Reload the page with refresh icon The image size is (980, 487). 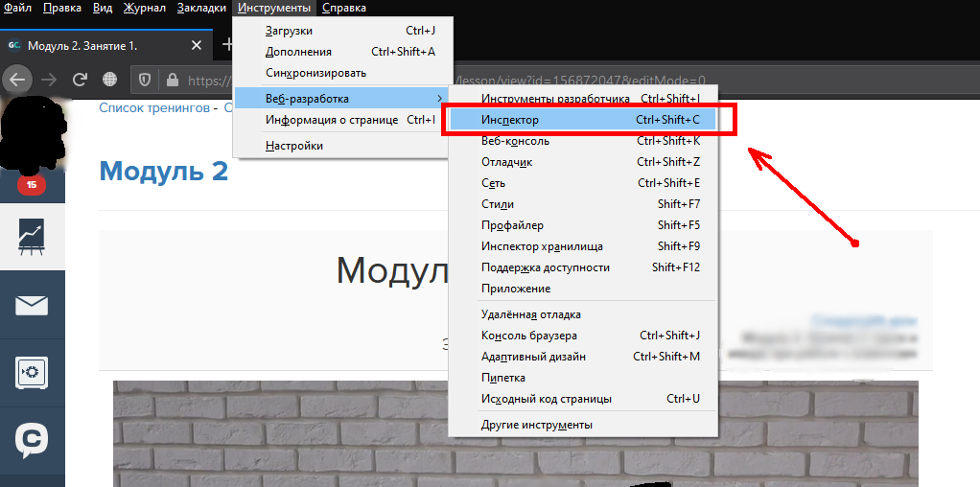pyautogui.click(x=80, y=80)
